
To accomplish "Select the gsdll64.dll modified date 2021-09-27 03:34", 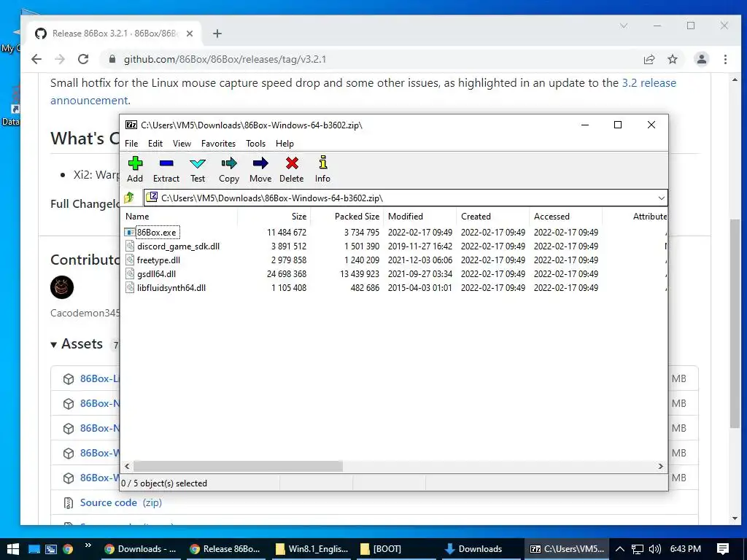I will (x=419, y=274).
